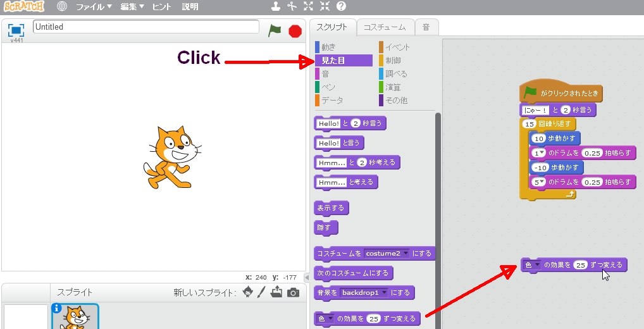Click the 表示する block
Image resolution: width=644 pixels, height=329 pixels.
tap(331, 208)
